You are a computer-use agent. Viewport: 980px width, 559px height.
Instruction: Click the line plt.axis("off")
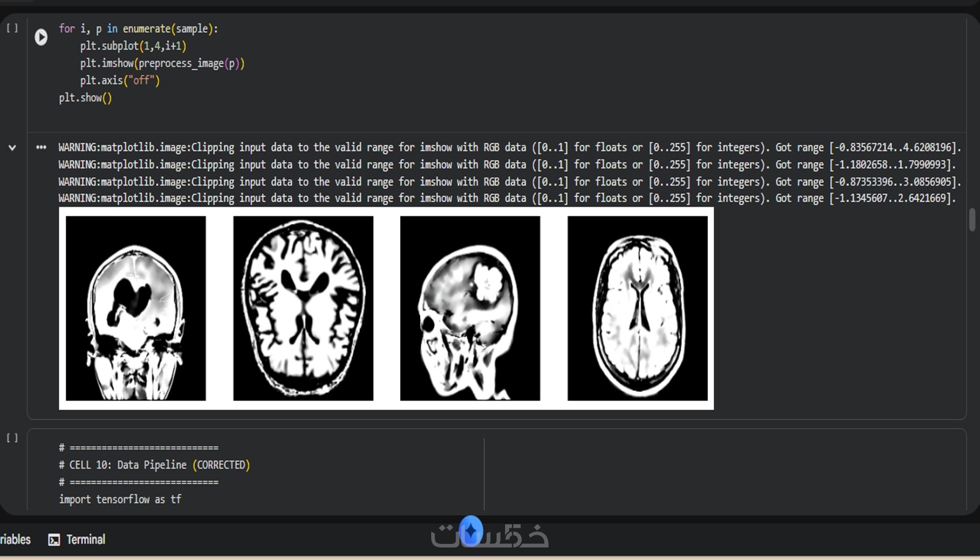120,80
